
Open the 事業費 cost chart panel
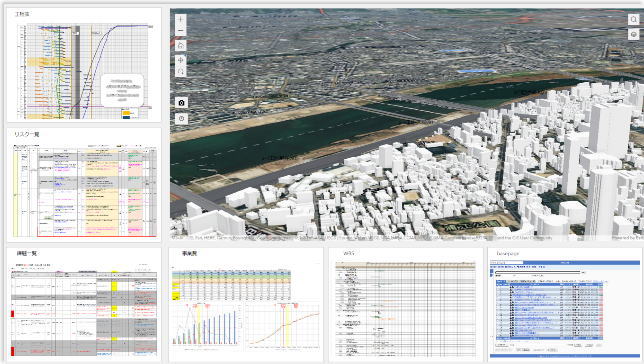[x=246, y=305]
